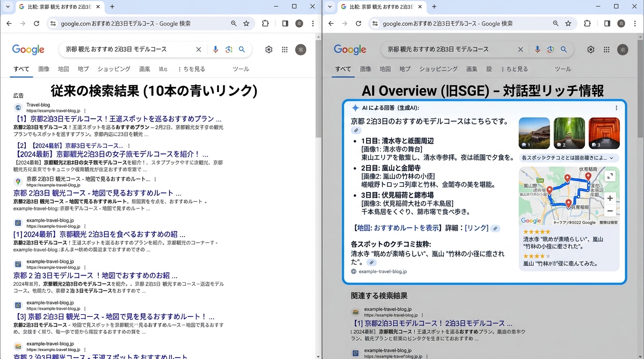Reload the page in right browser window

[359, 23]
